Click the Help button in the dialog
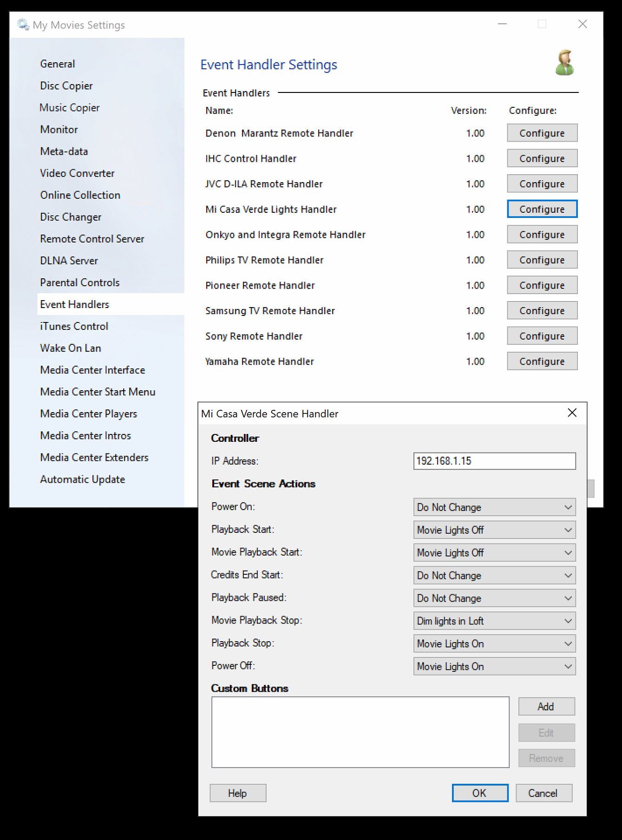This screenshot has width=622, height=840. (238, 793)
